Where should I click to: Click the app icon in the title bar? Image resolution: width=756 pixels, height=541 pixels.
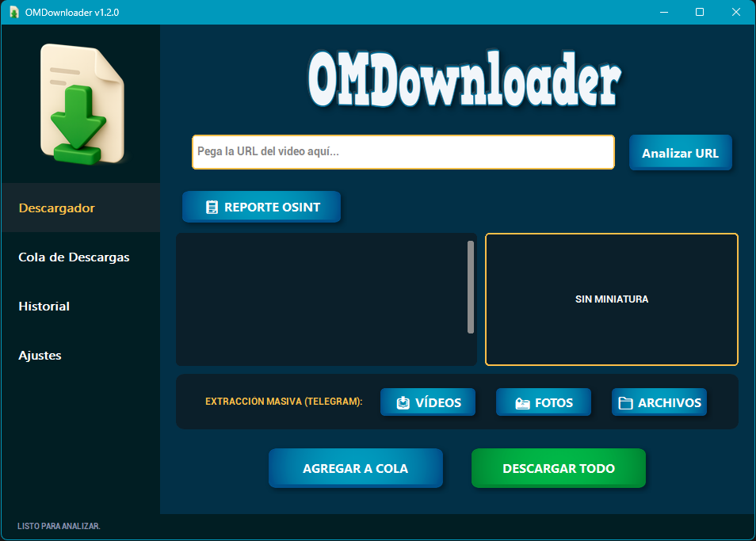click(14, 12)
